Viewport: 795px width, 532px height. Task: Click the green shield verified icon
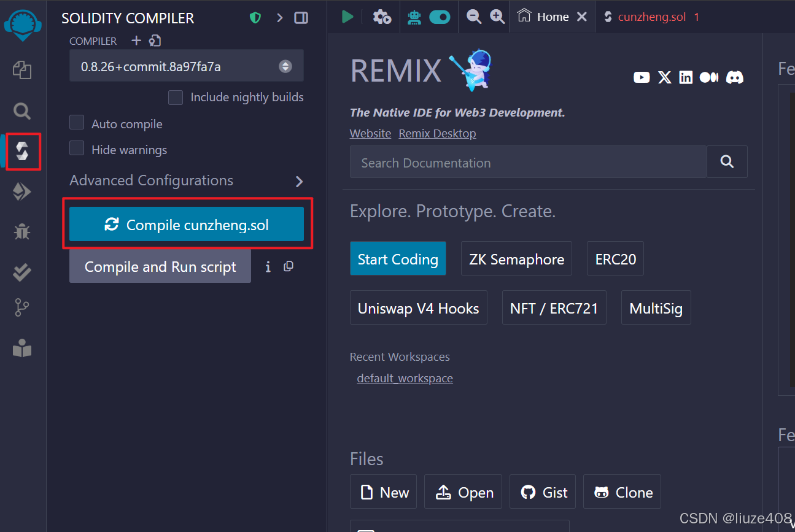(x=255, y=18)
